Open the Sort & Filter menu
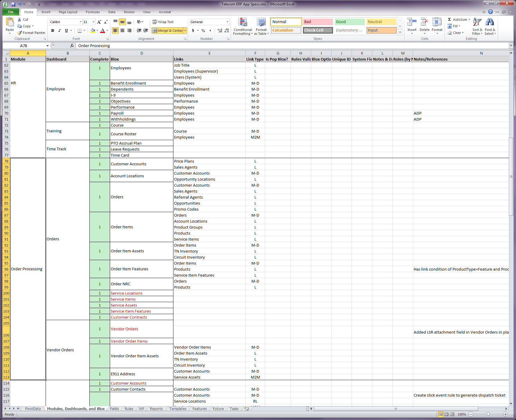This screenshot has width=516, height=420. (477, 26)
